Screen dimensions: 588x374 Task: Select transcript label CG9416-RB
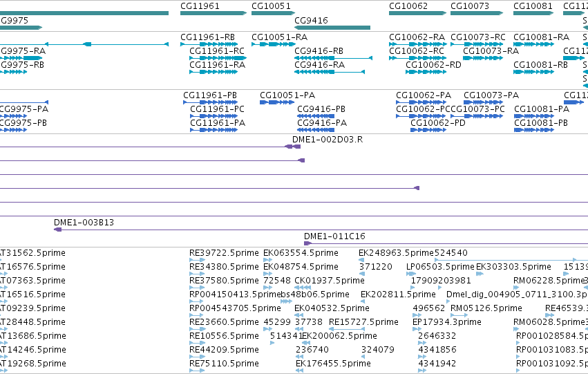coord(319,50)
